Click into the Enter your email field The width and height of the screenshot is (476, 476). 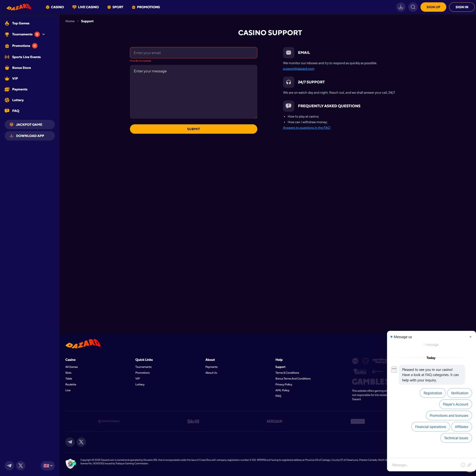(x=193, y=53)
